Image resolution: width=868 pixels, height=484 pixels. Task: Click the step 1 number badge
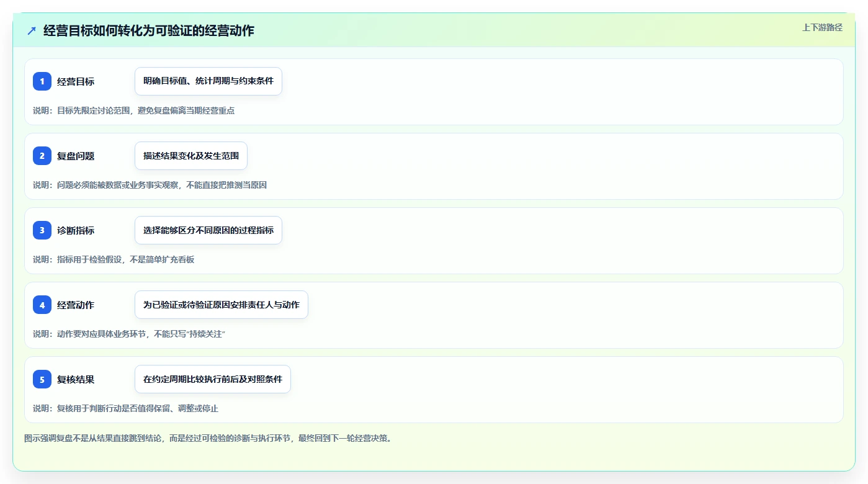point(42,81)
